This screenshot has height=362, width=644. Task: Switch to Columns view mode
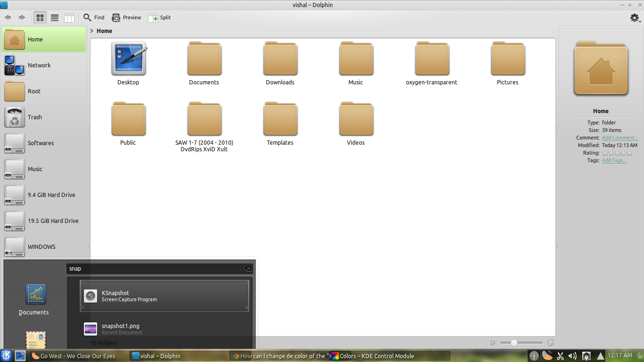(69, 18)
